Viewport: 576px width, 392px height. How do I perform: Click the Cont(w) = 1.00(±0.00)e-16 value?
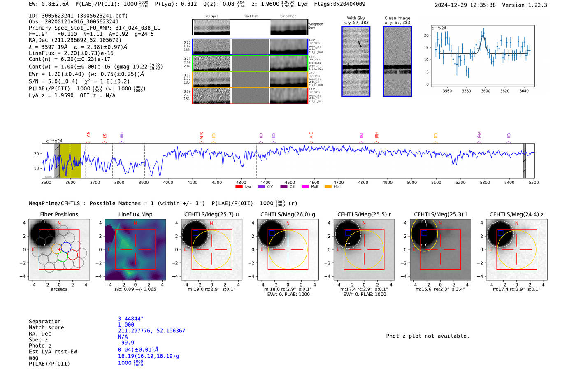pyautogui.click(x=70, y=67)
